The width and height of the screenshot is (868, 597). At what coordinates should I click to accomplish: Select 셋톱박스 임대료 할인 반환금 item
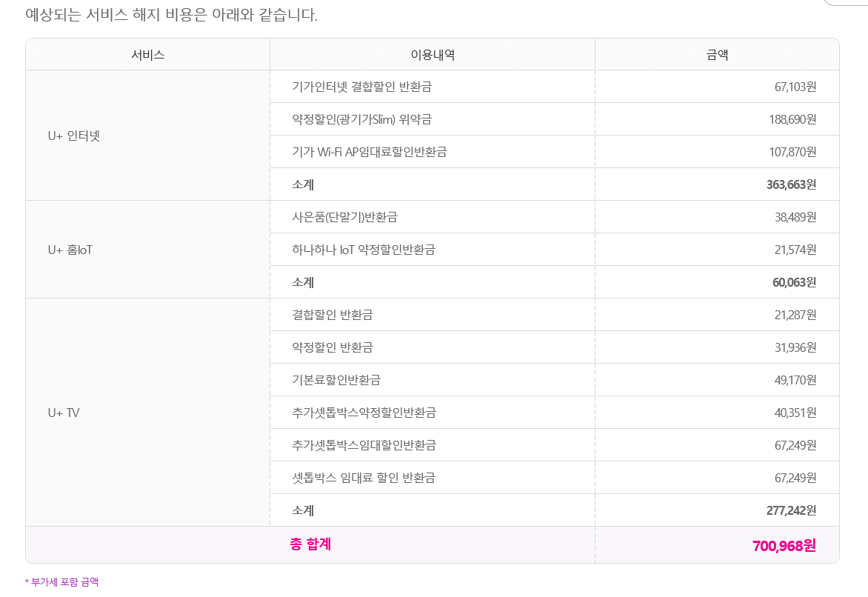point(364,478)
